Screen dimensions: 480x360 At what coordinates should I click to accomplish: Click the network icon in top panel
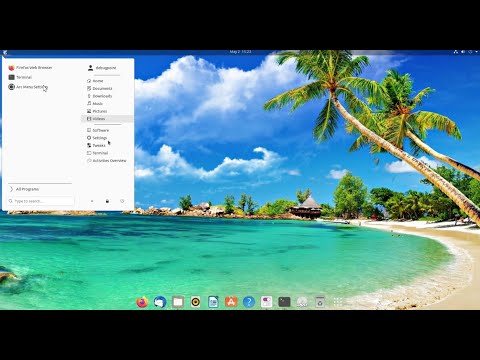click(x=456, y=52)
